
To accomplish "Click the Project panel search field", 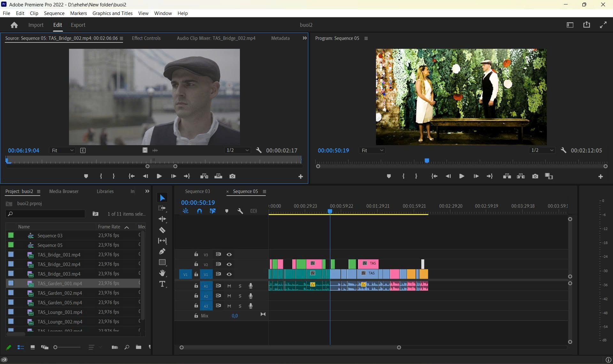I will (x=45, y=214).
